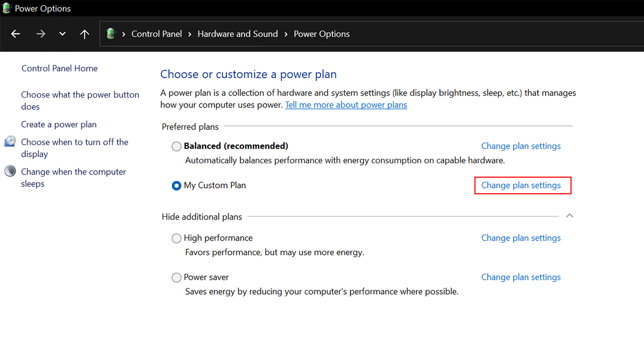The image size is (644, 357).
Task: Click the moon icon beside sleep link
Action: (10, 171)
